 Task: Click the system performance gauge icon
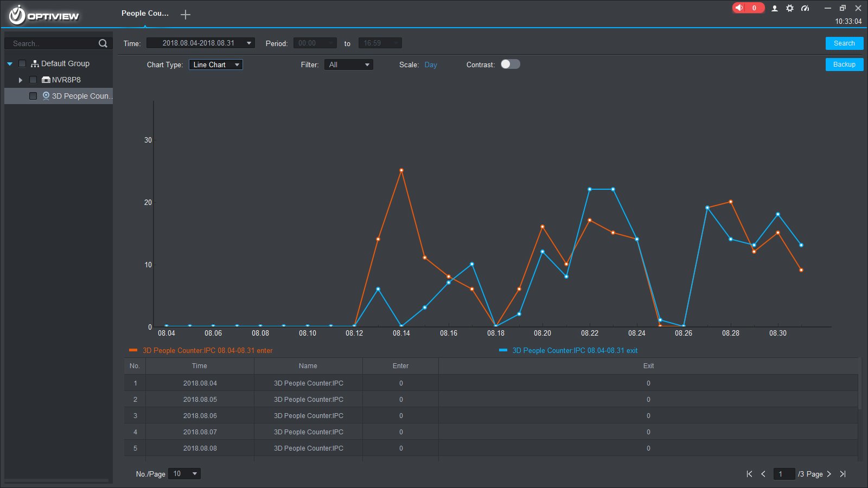coord(805,8)
